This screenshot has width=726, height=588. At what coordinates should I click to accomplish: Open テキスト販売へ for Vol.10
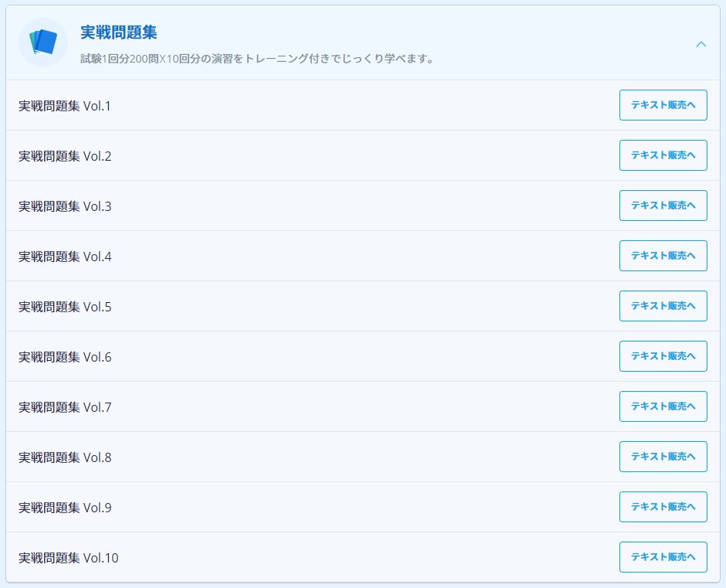(663, 557)
